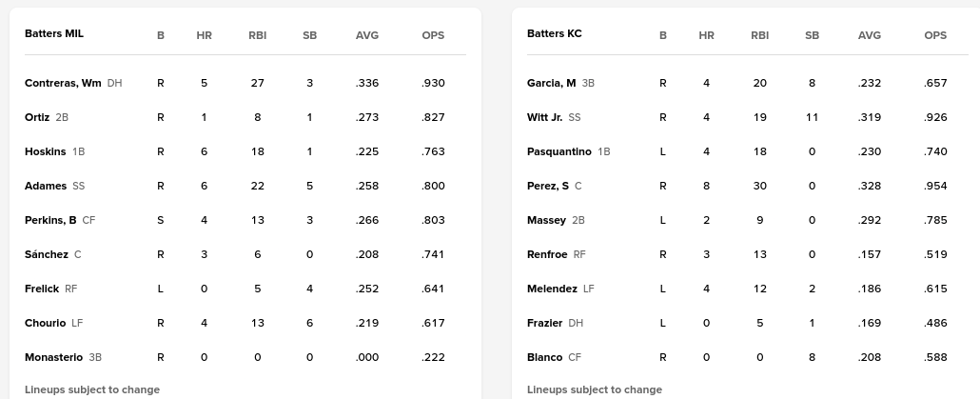Open Contreras, Wm player link

(x=63, y=83)
